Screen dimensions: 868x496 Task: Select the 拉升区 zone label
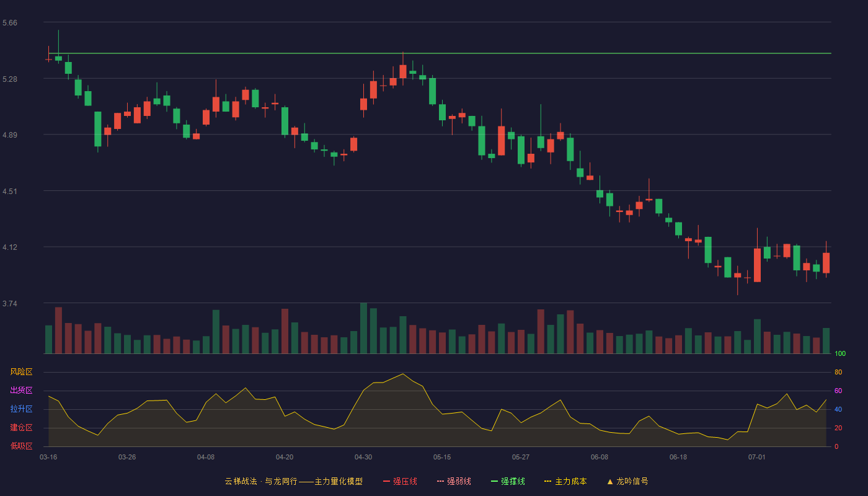tap(21, 409)
